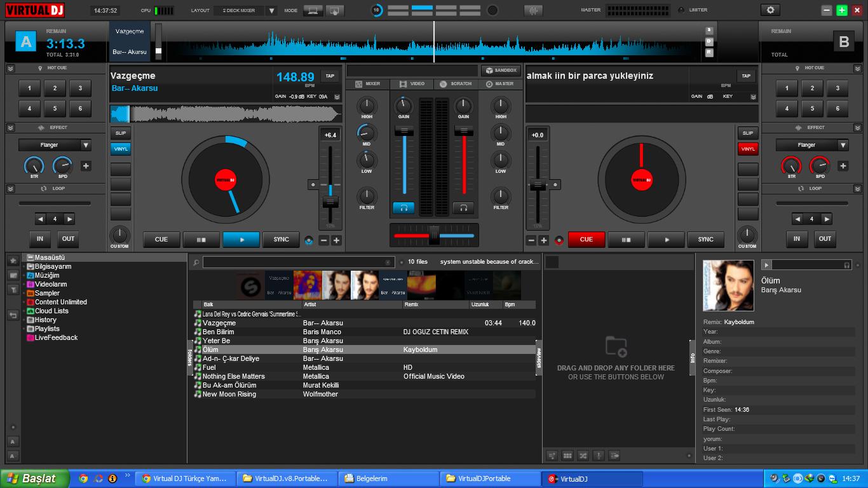Click the prelisten play icon in info panel
Viewport: 868px width, 488px height.
point(766,264)
